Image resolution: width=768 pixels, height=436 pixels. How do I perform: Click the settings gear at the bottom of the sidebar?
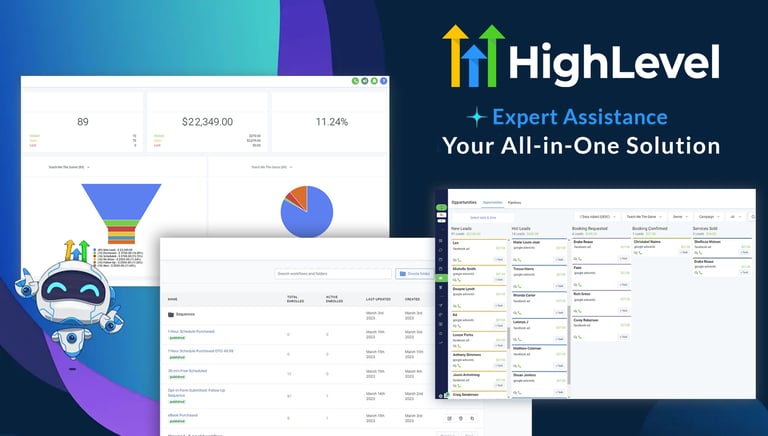click(x=441, y=396)
